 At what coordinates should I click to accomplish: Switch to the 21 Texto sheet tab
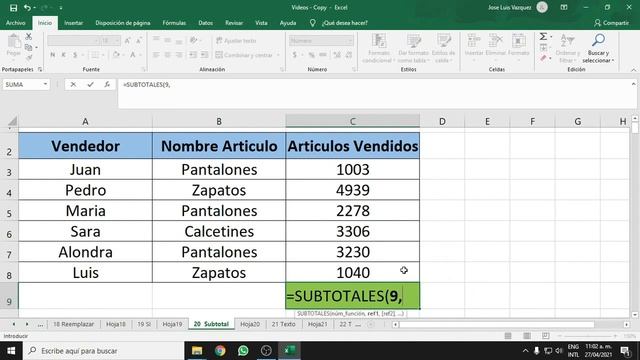coord(283,324)
